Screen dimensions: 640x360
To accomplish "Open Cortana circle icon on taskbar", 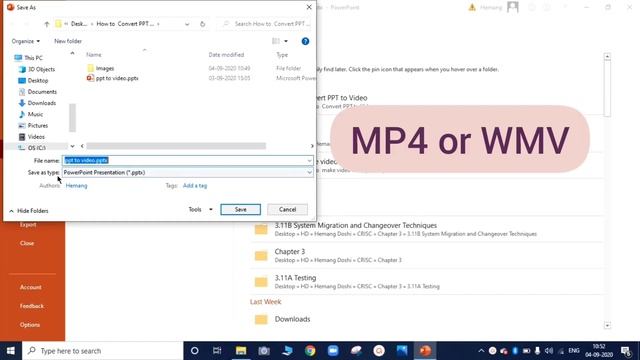I will coord(194,351).
